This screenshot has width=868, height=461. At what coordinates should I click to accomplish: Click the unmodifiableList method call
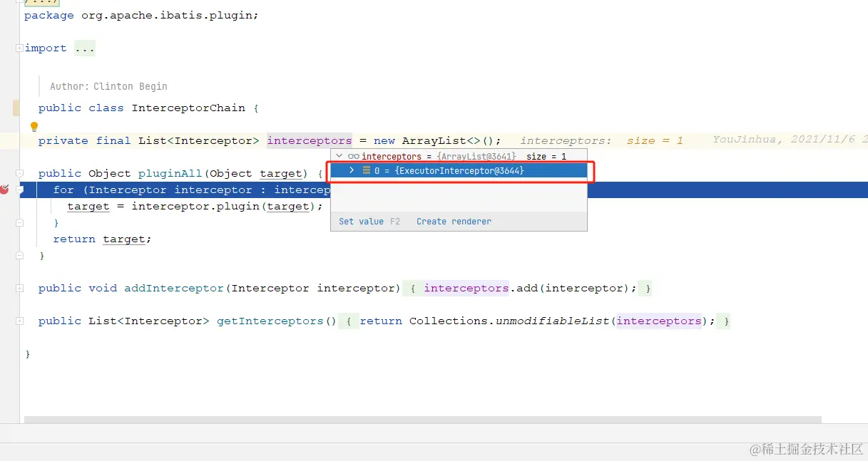coord(552,321)
